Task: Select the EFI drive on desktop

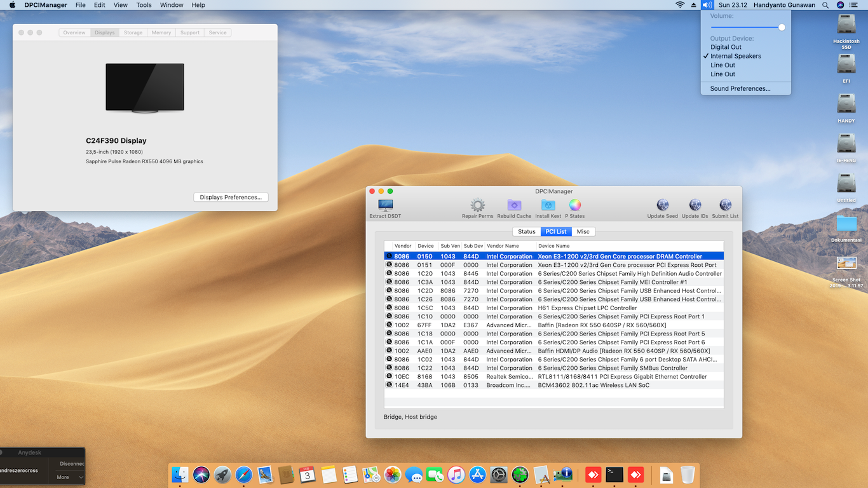Action: point(846,64)
